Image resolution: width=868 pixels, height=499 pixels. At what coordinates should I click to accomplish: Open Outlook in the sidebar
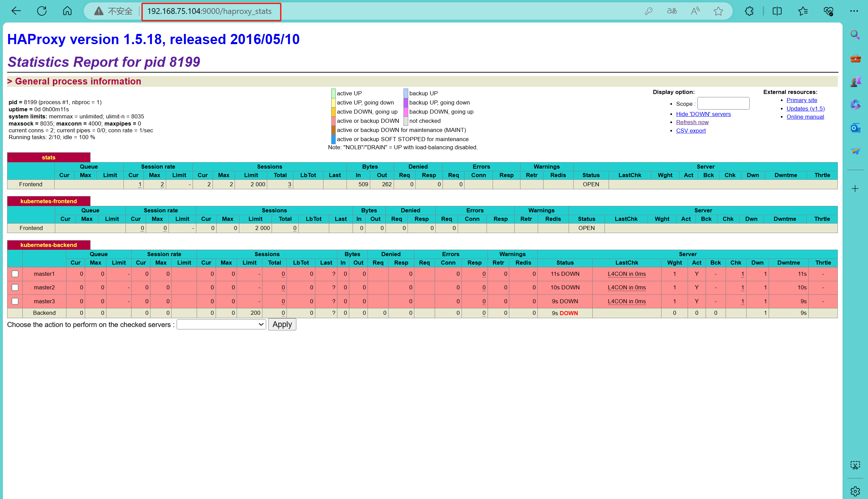855,128
